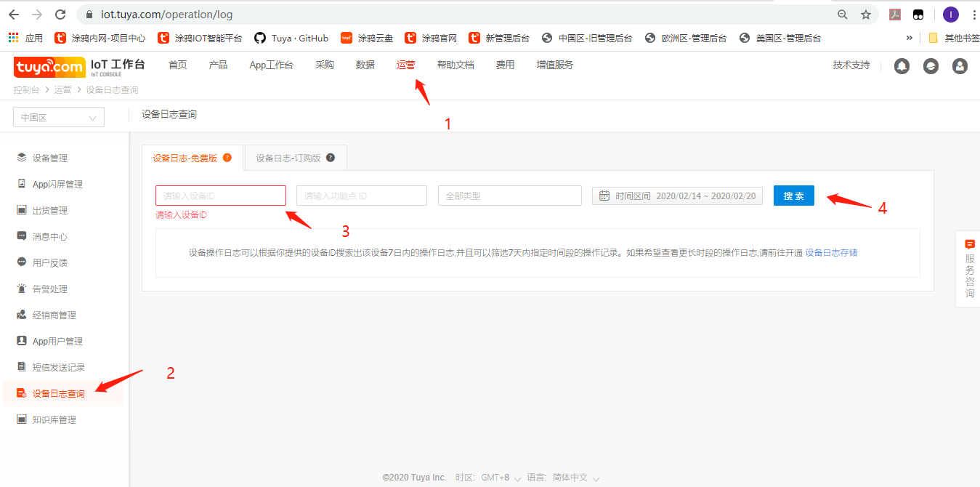Open 告警处理 in the sidebar
This screenshot has width=980, height=487.
point(50,289)
